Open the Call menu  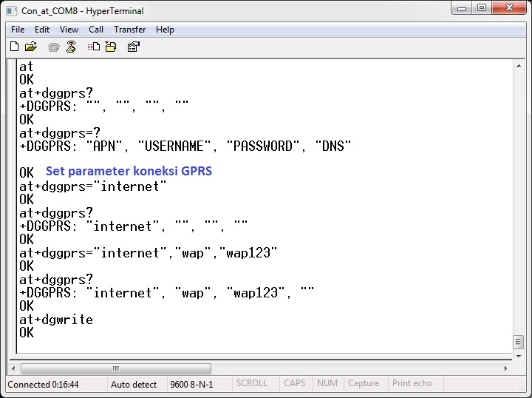[96, 30]
